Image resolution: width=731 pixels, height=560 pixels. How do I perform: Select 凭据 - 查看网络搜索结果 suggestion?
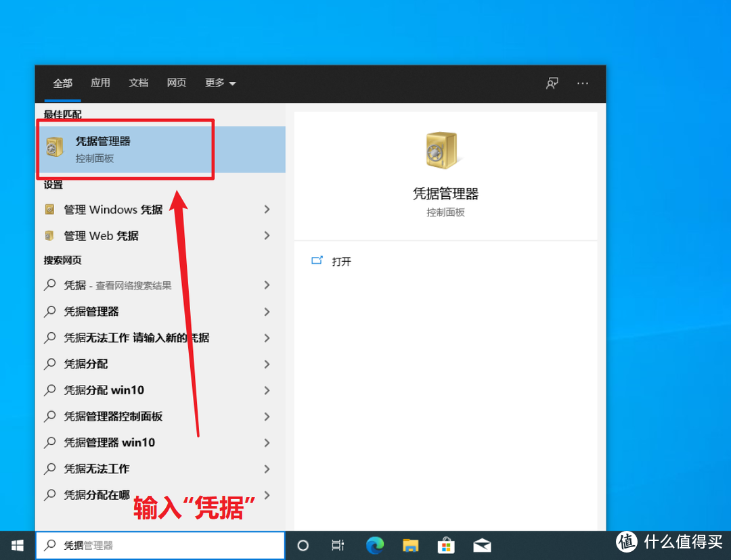(x=160, y=285)
